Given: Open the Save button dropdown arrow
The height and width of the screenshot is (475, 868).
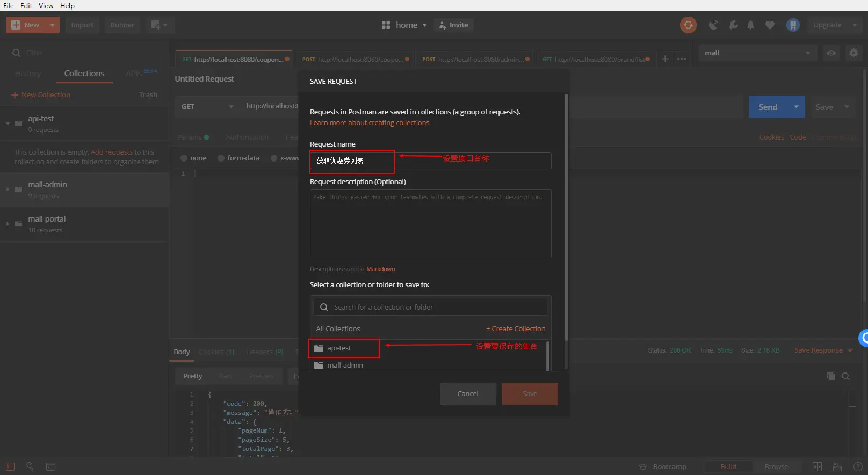Looking at the screenshot, I should pyautogui.click(x=847, y=107).
